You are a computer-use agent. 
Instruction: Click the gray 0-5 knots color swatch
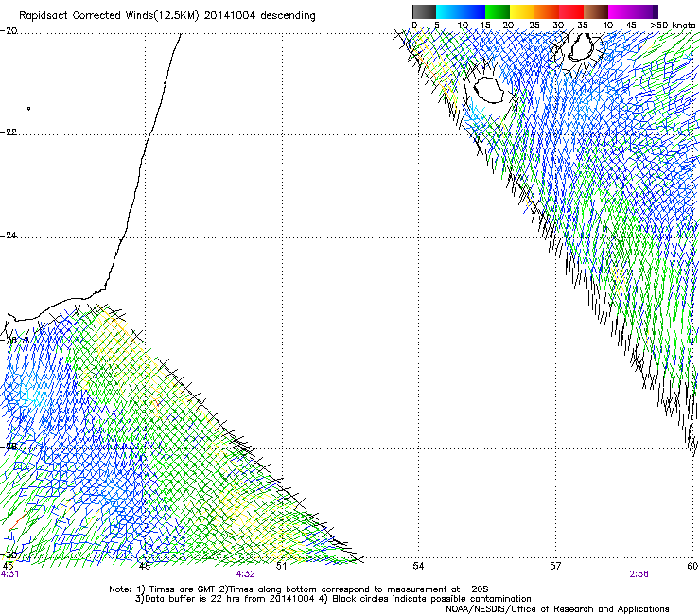tap(424, 11)
